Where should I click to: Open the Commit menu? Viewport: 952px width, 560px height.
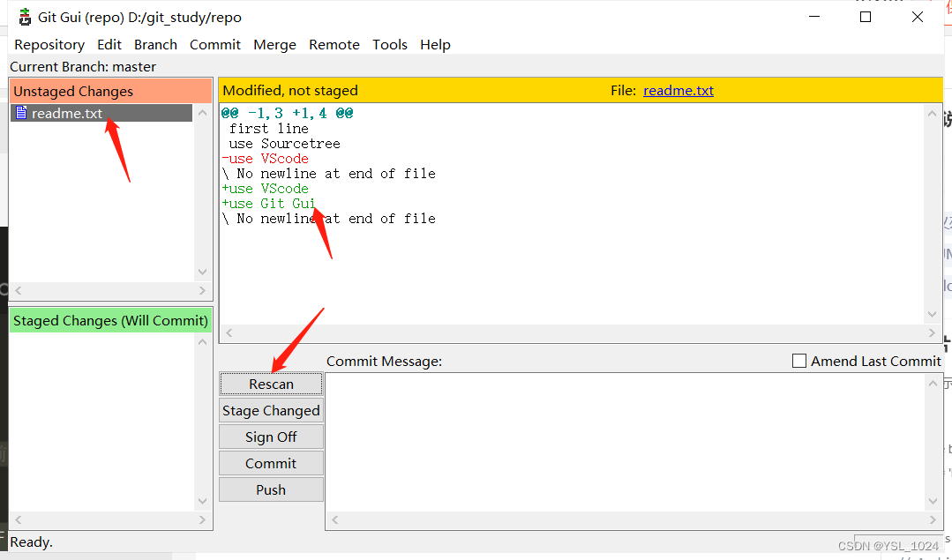[x=215, y=45]
